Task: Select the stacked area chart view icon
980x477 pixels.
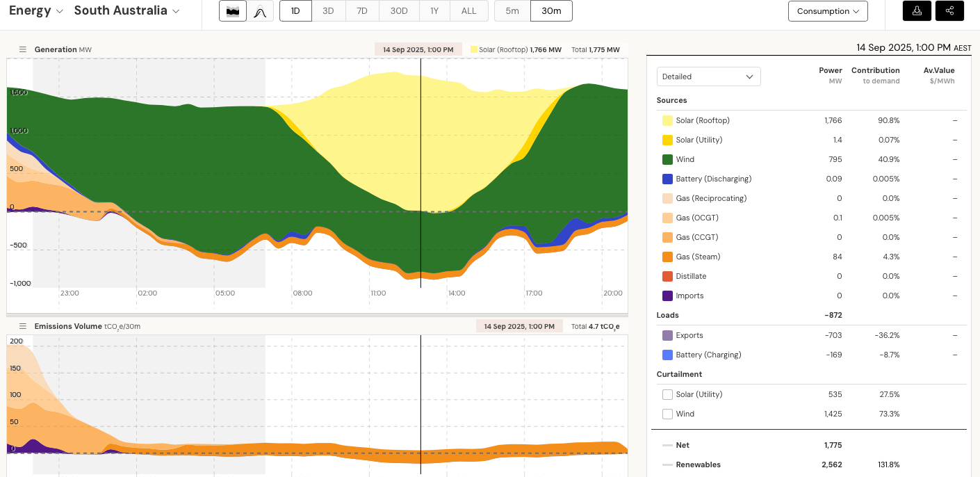Action: click(233, 11)
